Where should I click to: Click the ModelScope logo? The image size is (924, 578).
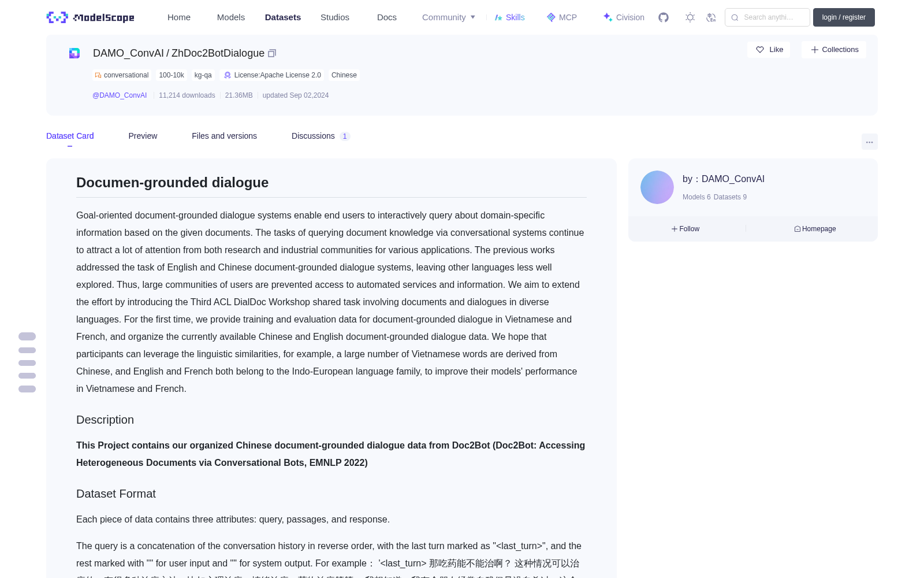91,17
